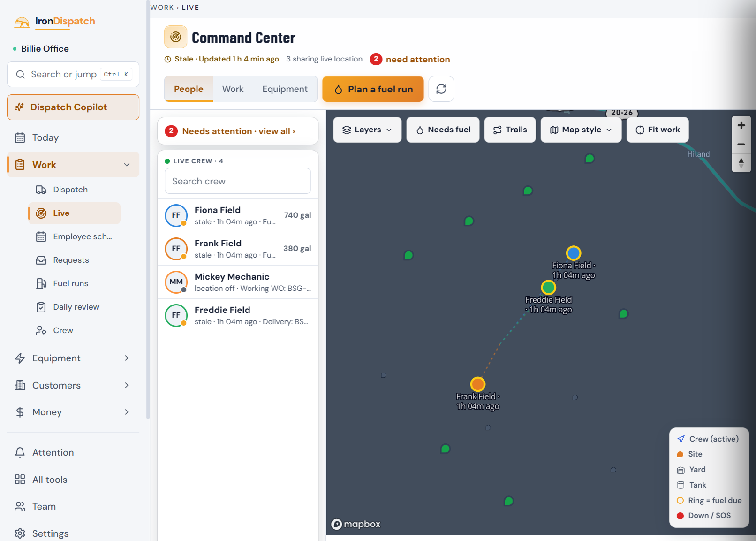Switch to the Equipment tab
The image size is (756, 541).
[x=285, y=89]
